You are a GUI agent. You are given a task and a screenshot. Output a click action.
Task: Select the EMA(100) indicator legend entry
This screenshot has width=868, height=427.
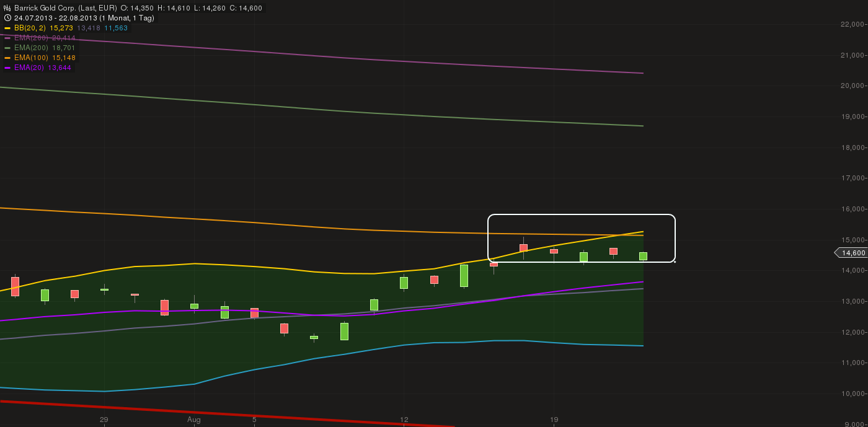coord(45,58)
